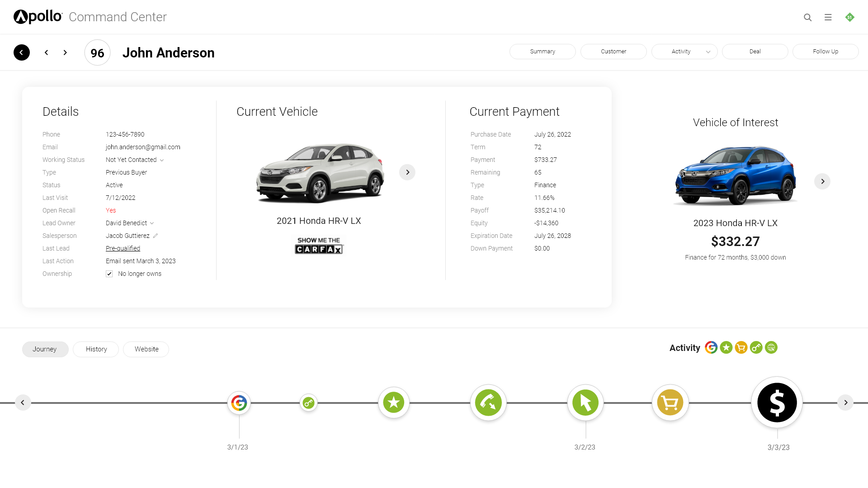This screenshot has height=488, width=868.
Task: Go to previous customer arrow
Action: (46, 52)
